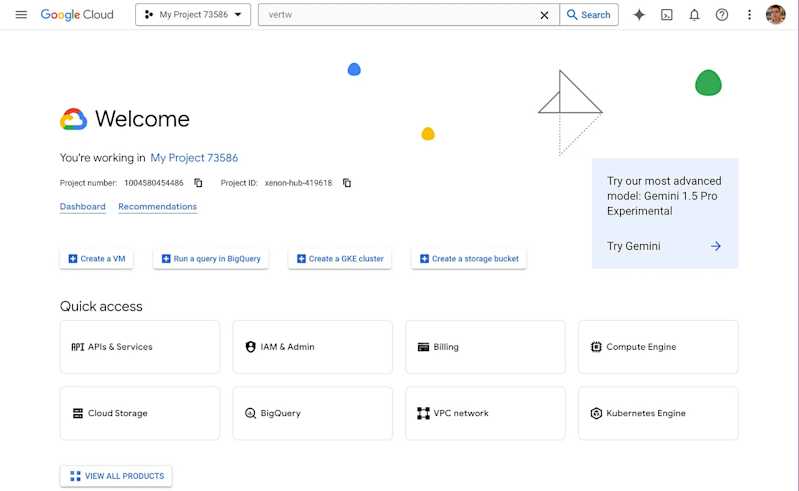Open the VPC network card

pos(485,413)
